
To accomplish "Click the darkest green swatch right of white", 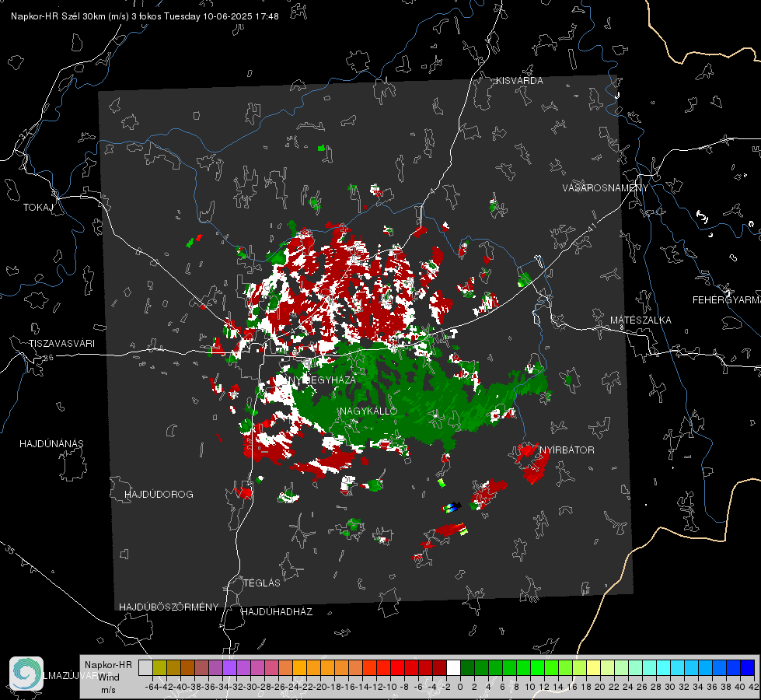I will coord(467,667).
